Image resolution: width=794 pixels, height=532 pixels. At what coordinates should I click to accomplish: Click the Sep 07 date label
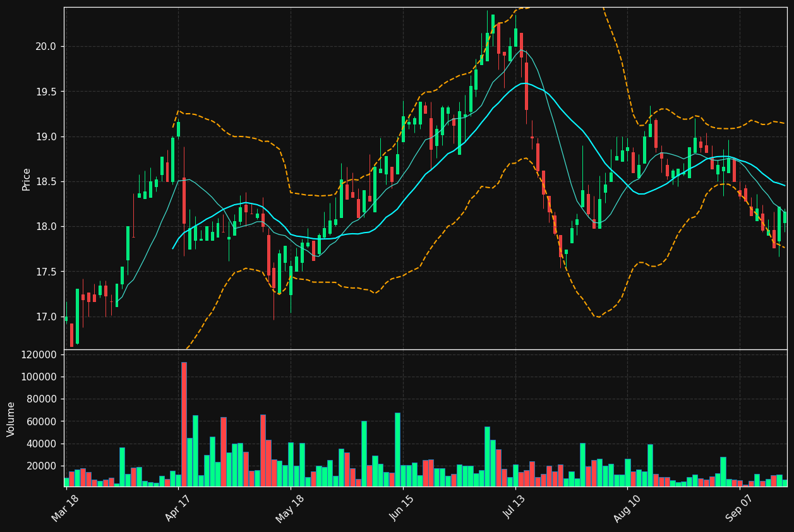pos(739,507)
